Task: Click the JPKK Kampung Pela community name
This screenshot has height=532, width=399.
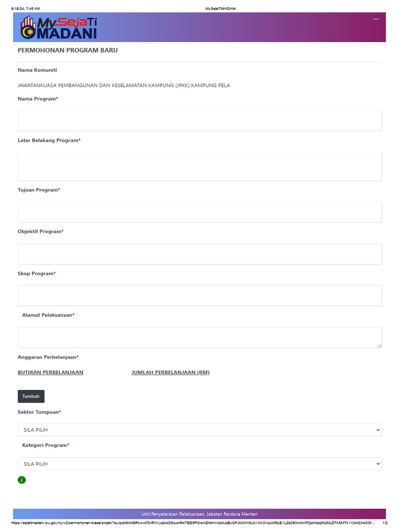Action: point(124,85)
